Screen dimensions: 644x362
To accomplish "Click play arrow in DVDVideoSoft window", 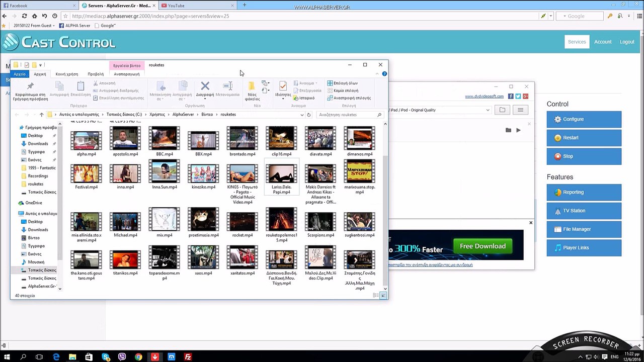I will pyautogui.click(x=518, y=130).
